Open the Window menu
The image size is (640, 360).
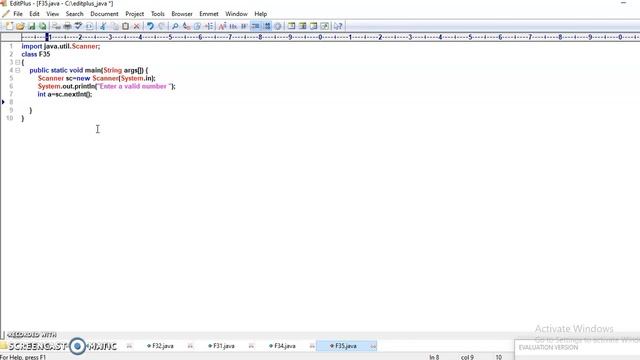tap(236, 14)
